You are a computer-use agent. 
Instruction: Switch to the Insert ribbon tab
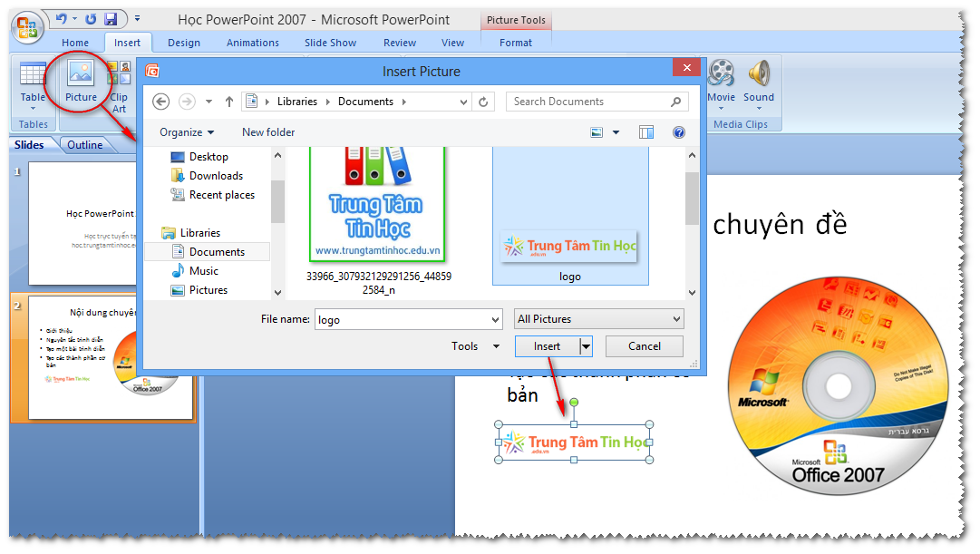tap(127, 43)
